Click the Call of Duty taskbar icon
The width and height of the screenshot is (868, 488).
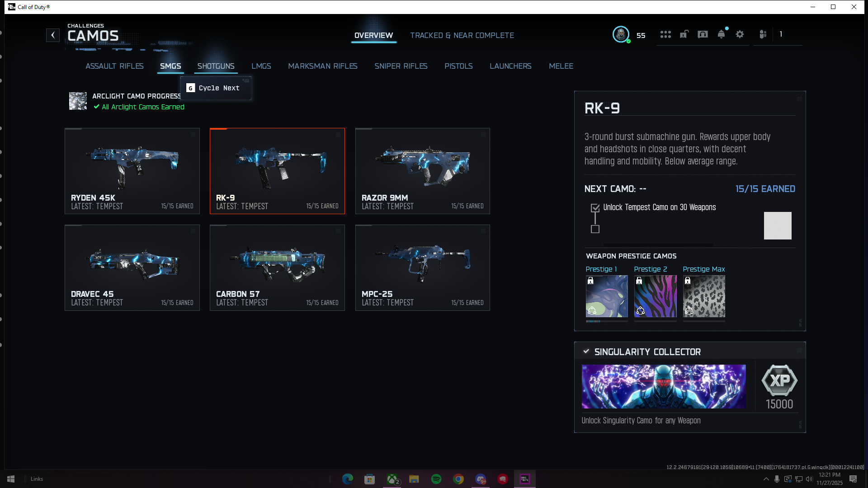click(x=525, y=479)
